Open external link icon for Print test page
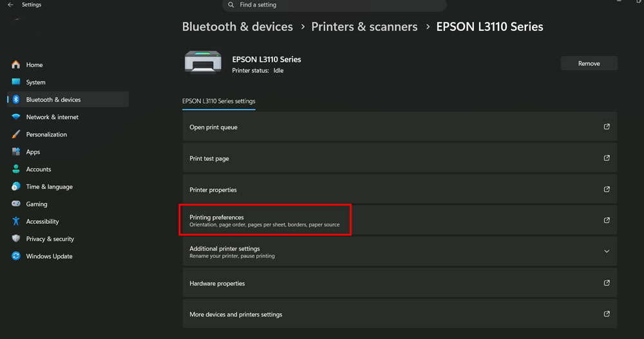 click(607, 158)
